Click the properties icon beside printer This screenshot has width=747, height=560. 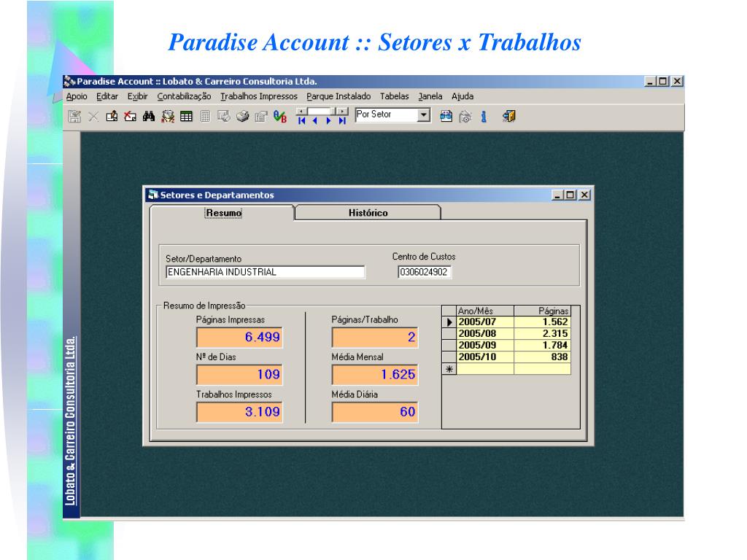coord(260,116)
